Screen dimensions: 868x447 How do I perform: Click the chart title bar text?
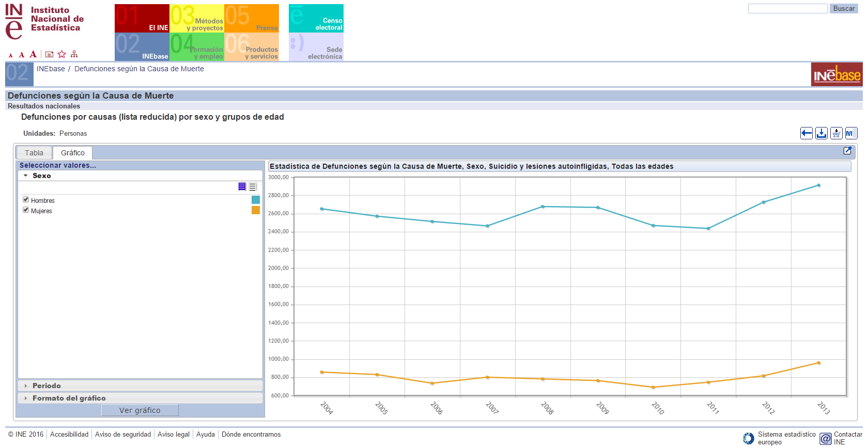[x=472, y=166]
